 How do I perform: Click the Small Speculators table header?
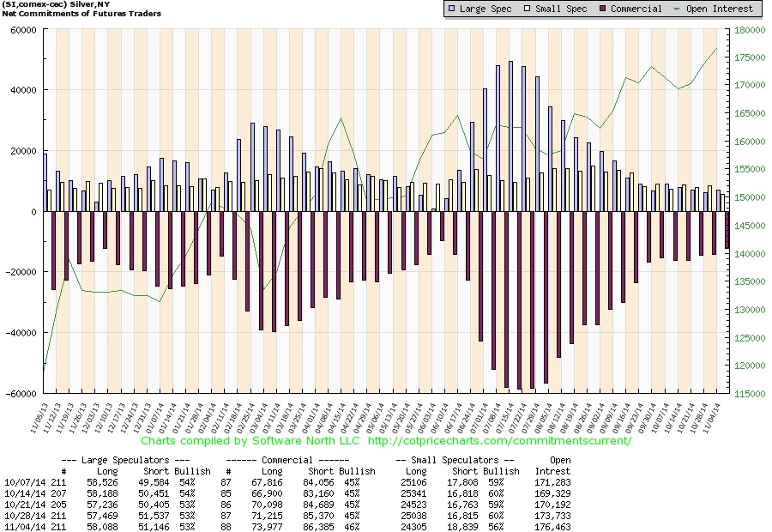(x=455, y=460)
